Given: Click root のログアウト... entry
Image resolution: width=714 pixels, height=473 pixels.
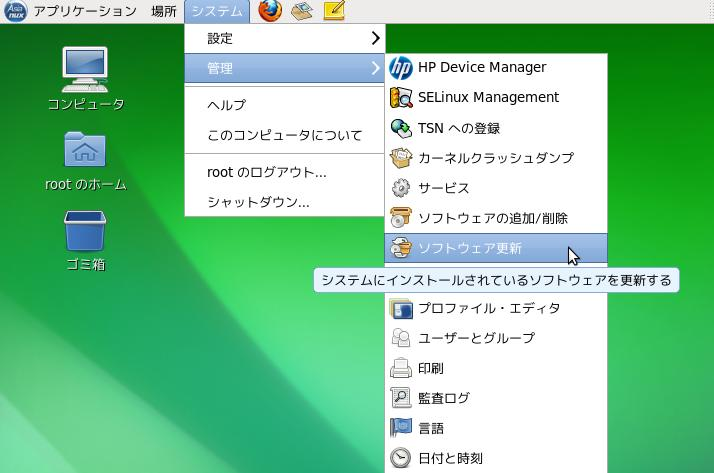Looking at the screenshot, I should pos(266,172).
